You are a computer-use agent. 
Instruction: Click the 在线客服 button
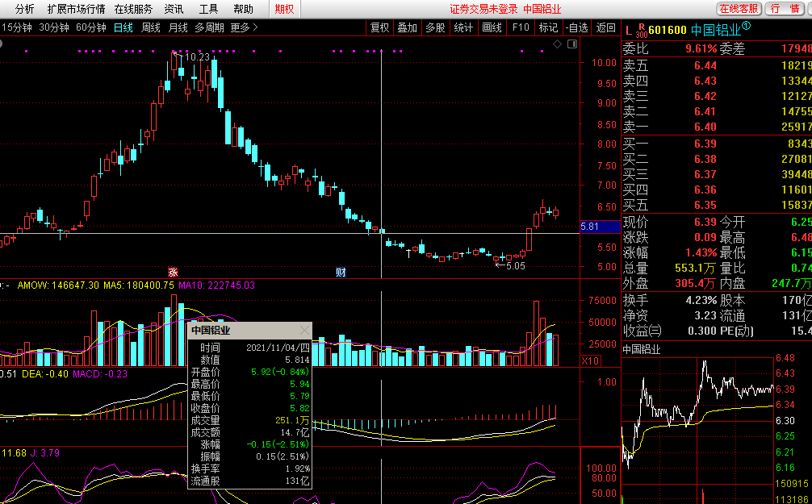click(739, 9)
